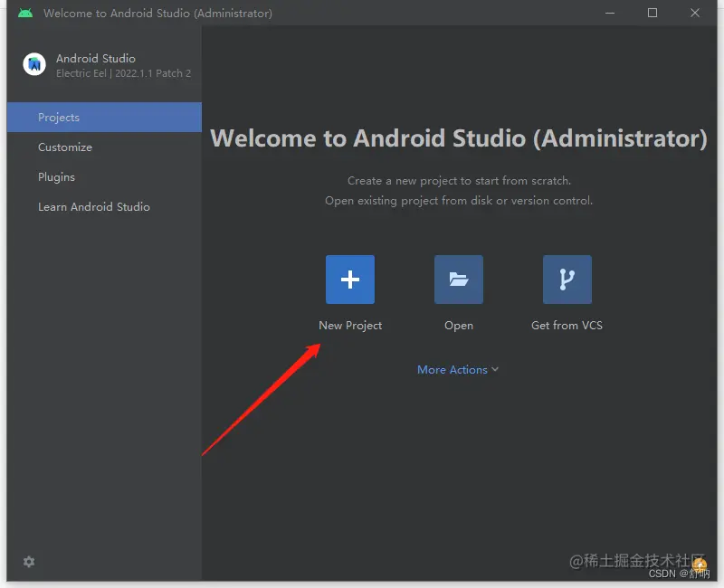Click the Android Studio logo icon
Screen dimensions: 724x588
click(34, 64)
